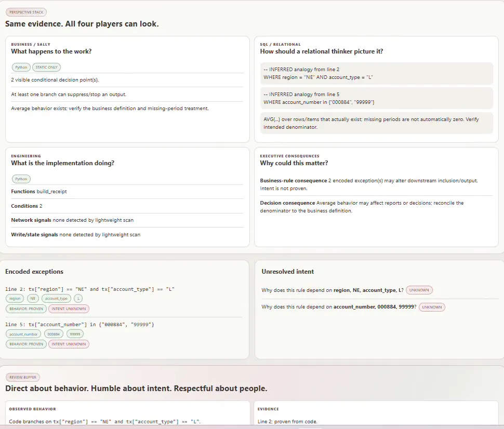The height and width of the screenshot is (429, 504).
Task: Click the 'Average behavior exists' line
Action: pos(110,109)
